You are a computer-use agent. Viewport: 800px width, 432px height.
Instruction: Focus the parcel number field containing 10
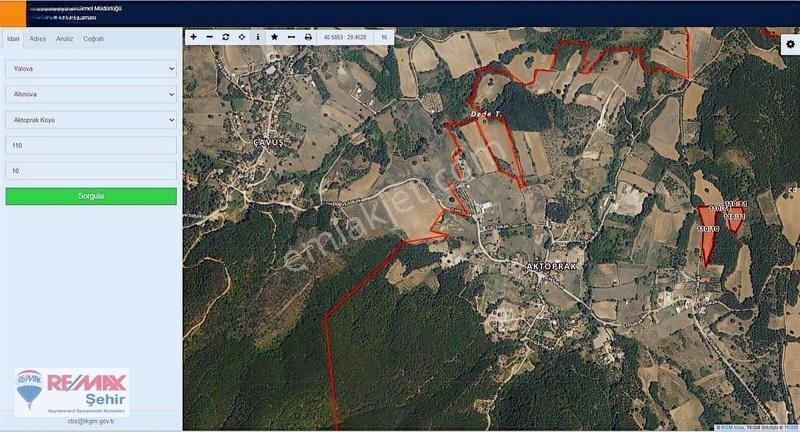point(91,171)
